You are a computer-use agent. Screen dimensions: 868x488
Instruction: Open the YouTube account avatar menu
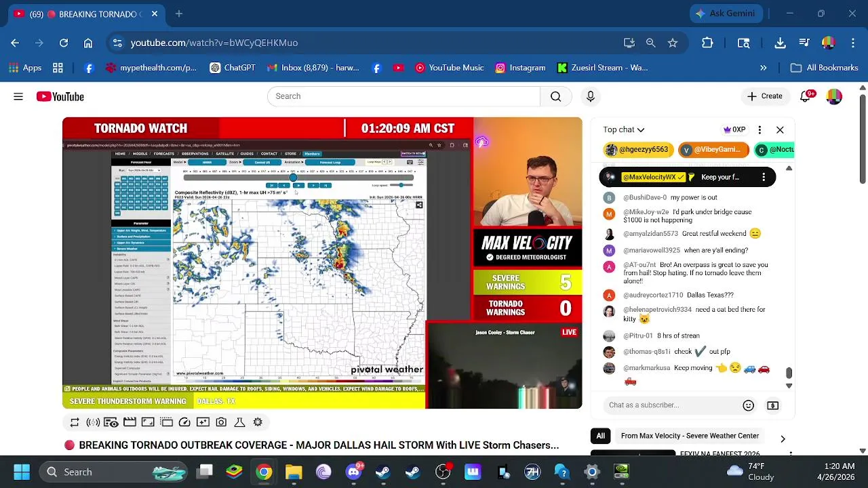click(x=834, y=96)
